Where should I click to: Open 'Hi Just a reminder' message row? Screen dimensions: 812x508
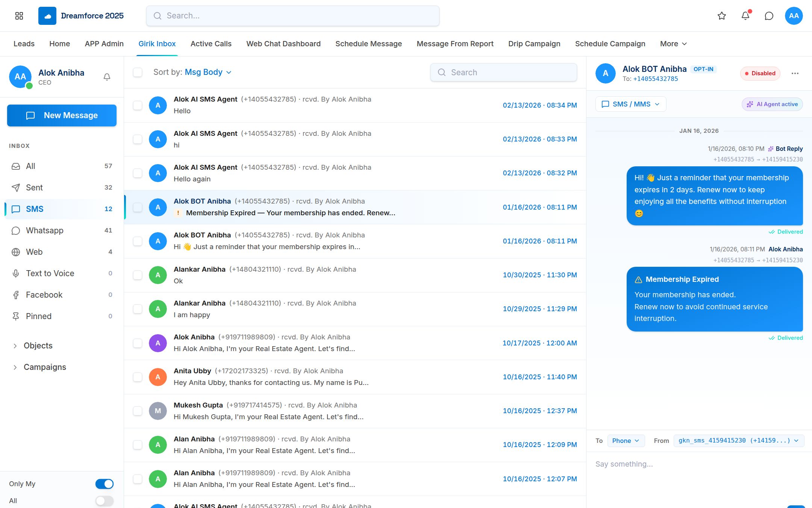click(x=355, y=241)
